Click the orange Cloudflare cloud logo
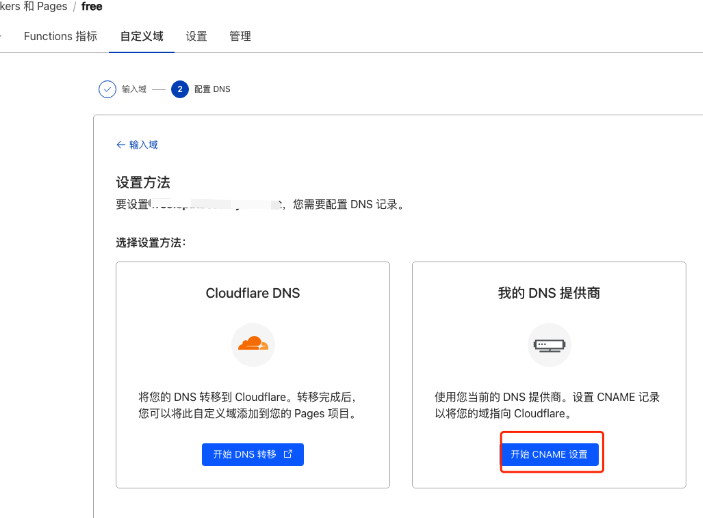The width and height of the screenshot is (703, 518). (253, 344)
